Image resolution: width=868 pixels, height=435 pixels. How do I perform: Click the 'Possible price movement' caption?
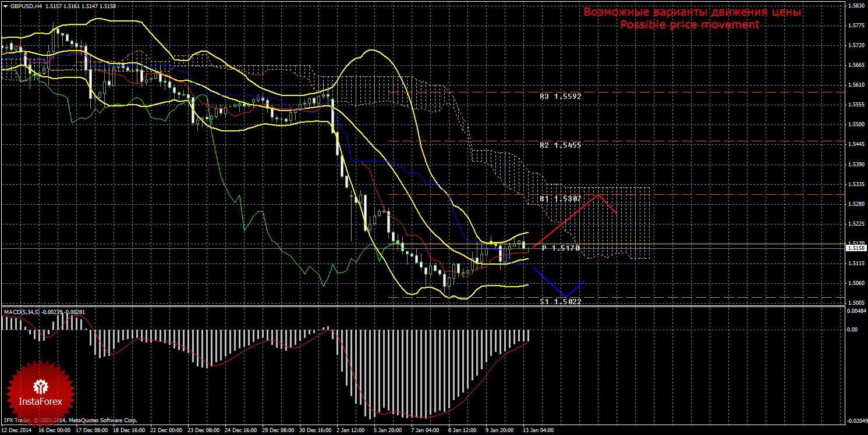coord(690,25)
